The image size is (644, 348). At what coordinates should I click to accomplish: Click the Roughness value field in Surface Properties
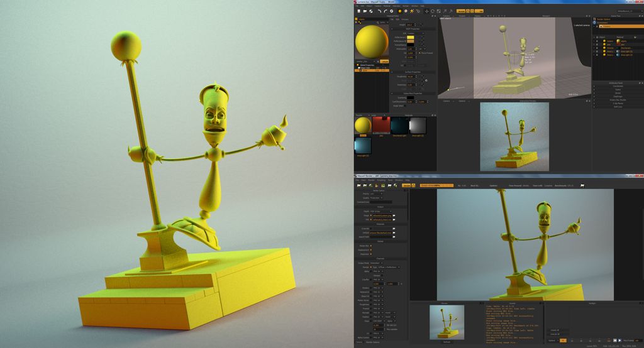pos(411,77)
